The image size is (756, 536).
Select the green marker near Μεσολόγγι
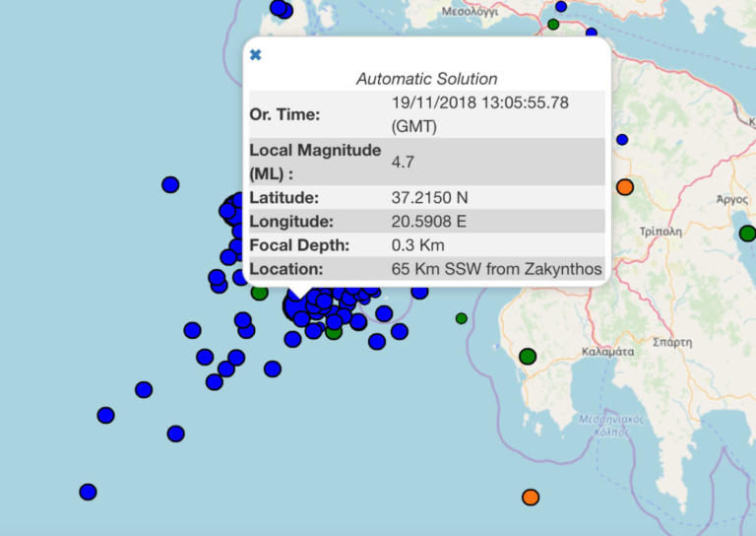click(x=553, y=24)
